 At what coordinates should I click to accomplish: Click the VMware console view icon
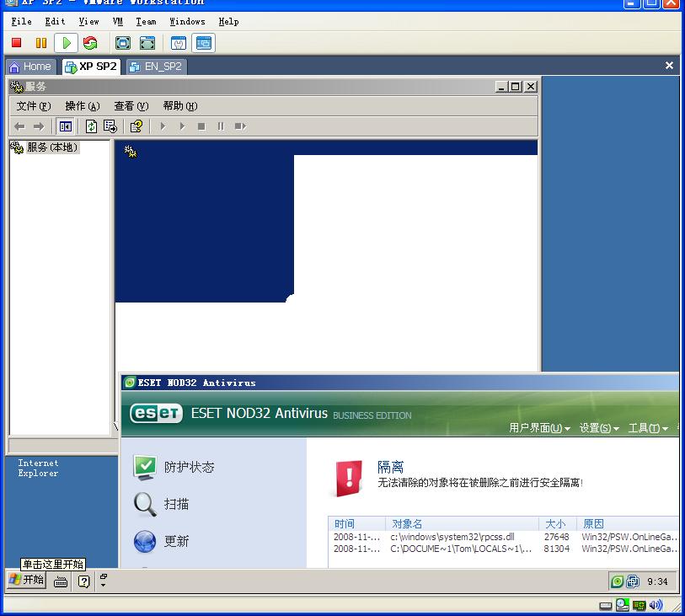click(x=204, y=43)
